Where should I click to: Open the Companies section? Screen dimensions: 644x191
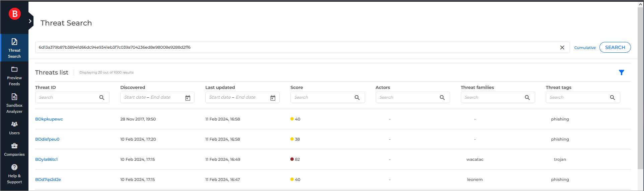(x=14, y=149)
